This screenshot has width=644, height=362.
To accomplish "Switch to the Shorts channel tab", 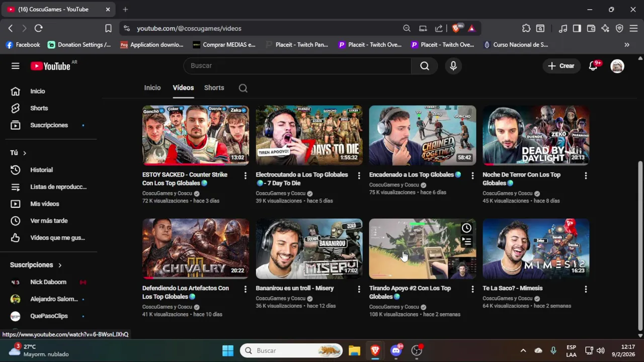I will (214, 87).
